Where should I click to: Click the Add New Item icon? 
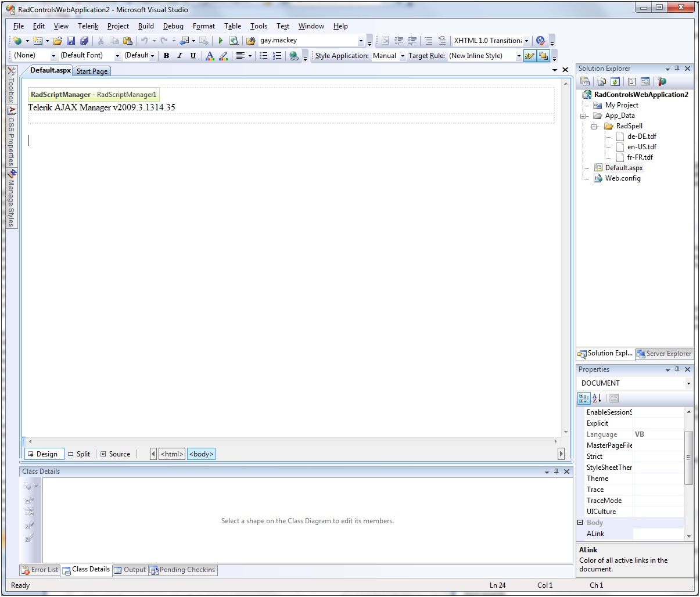(x=38, y=41)
